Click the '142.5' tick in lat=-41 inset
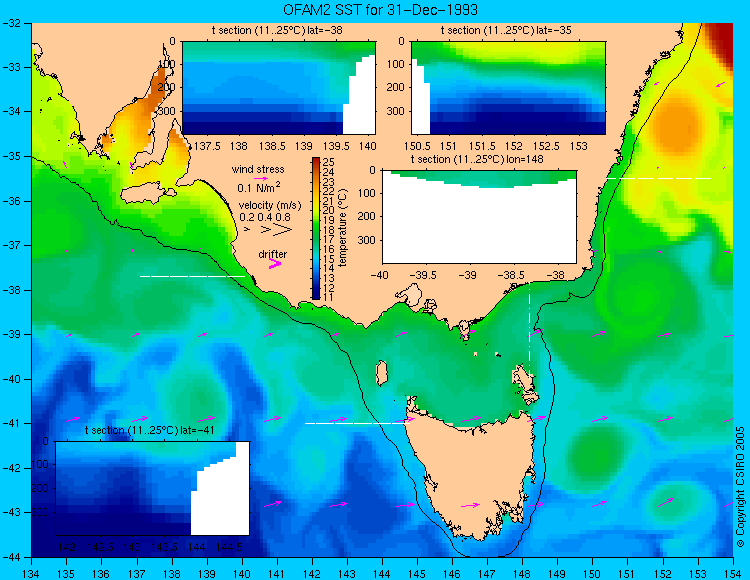Viewport: 750px width, 580px height. point(100,547)
